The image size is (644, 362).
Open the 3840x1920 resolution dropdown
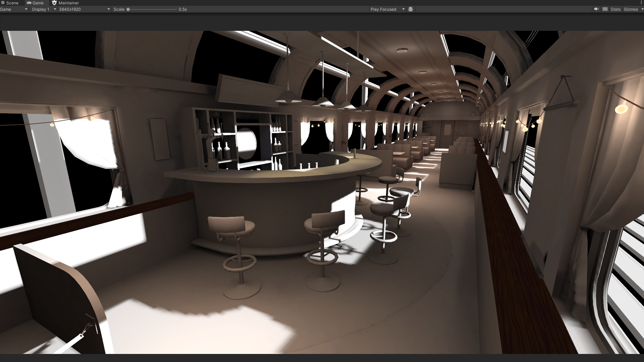pyautogui.click(x=84, y=9)
